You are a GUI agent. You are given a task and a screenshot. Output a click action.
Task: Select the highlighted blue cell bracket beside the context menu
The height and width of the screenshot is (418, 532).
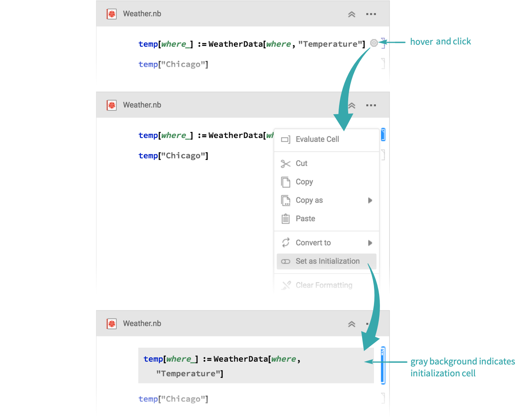point(383,135)
